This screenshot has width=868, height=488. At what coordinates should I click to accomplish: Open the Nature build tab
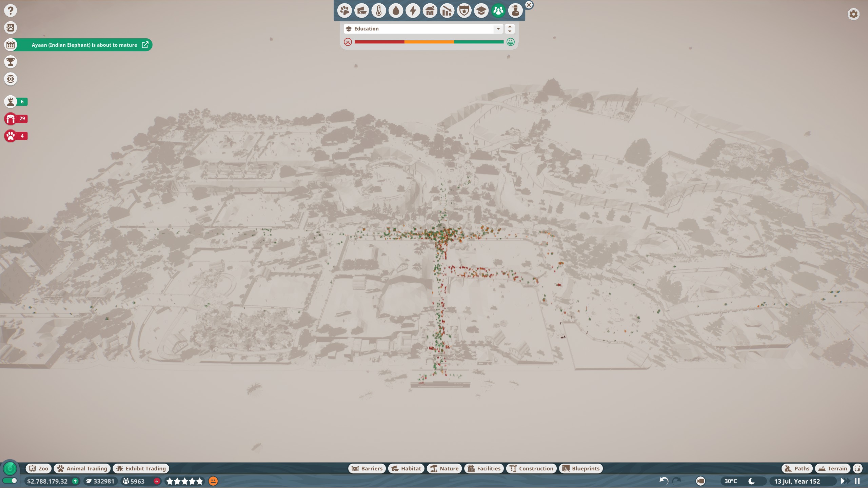click(x=444, y=468)
